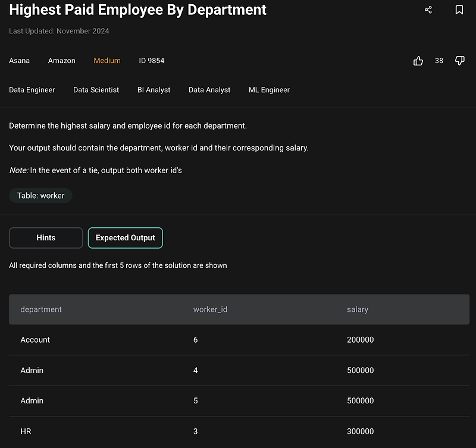Click the like count showing 38

[x=439, y=60]
